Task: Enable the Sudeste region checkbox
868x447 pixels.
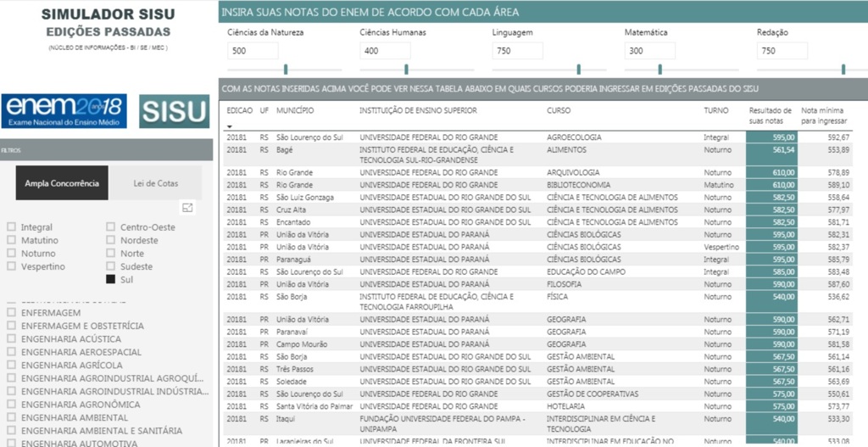Action: pos(111,266)
